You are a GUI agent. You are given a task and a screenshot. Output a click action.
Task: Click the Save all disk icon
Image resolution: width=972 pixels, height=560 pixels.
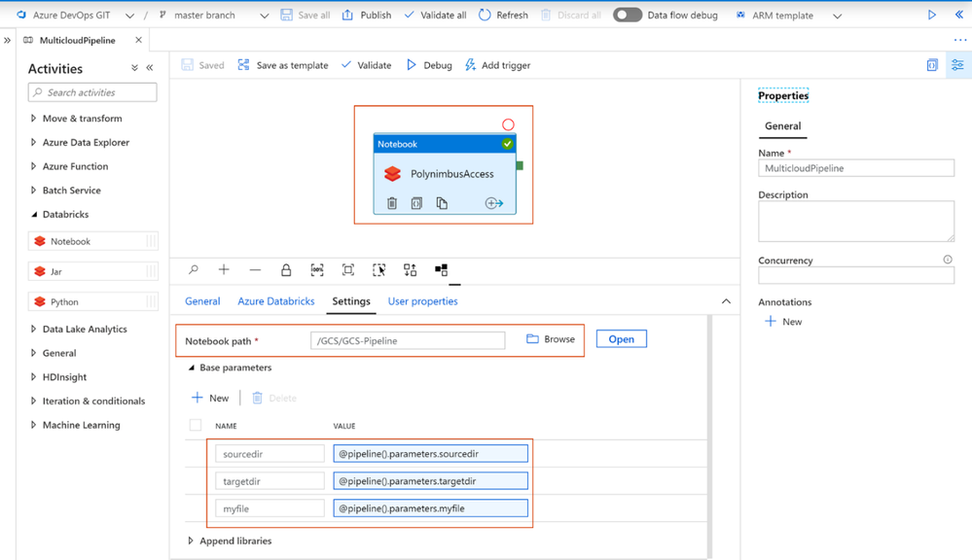(x=286, y=15)
